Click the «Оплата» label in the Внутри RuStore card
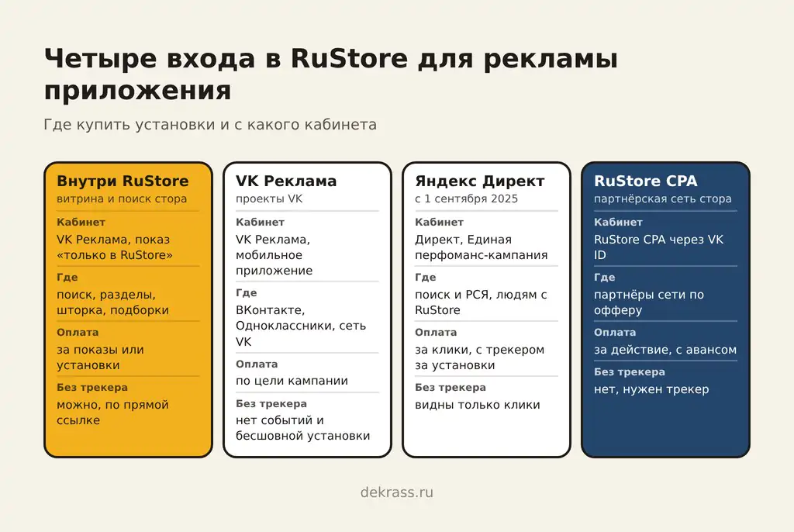794x532 pixels. (78, 333)
